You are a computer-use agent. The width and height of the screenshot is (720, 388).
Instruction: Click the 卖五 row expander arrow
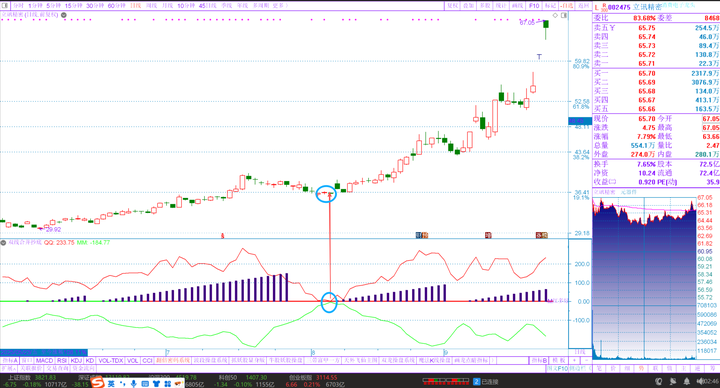coord(613,28)
